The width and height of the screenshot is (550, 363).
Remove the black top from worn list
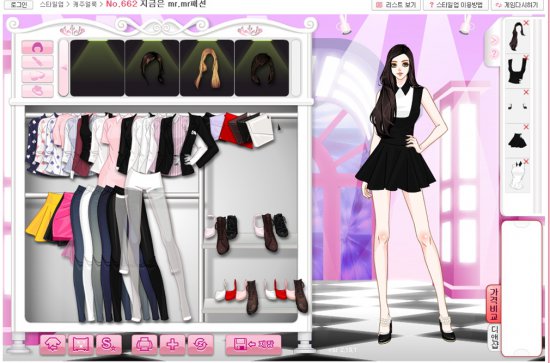(x=526, y=58)
